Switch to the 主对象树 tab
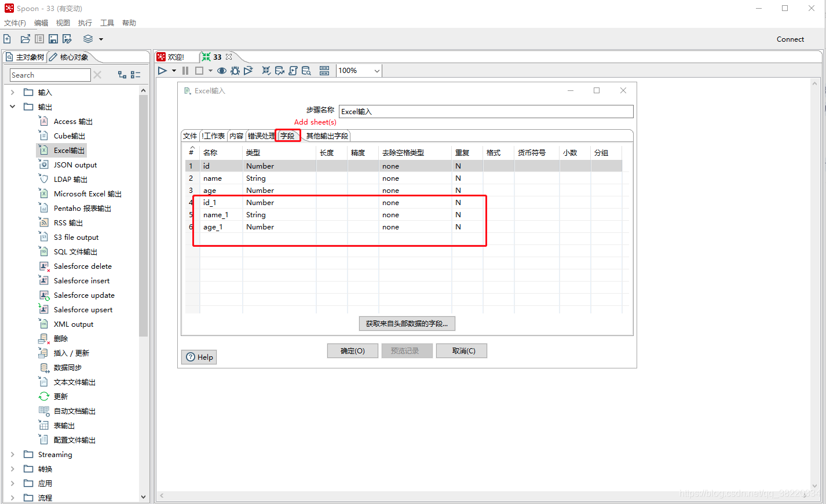The width and height of the screenshot is (826, 504). [25, 57]
